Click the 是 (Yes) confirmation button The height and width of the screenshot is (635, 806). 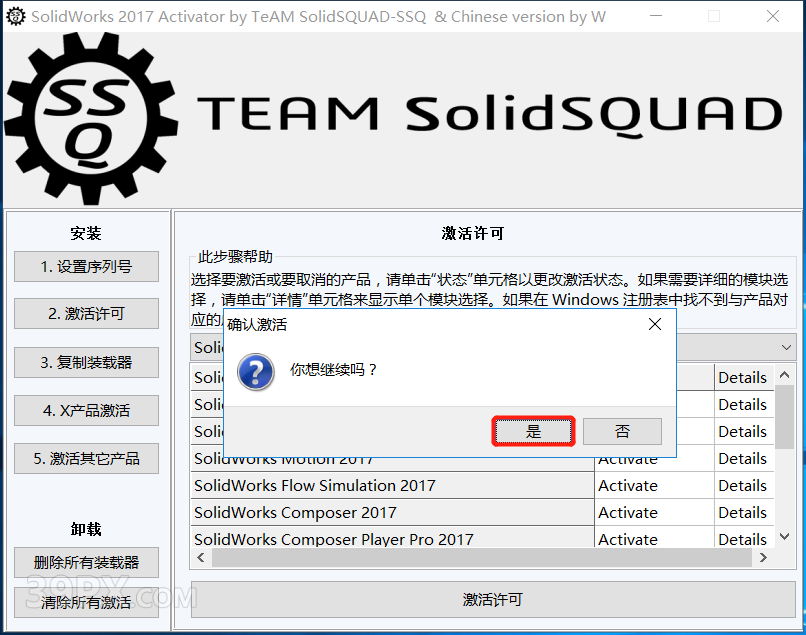point(533,431)
